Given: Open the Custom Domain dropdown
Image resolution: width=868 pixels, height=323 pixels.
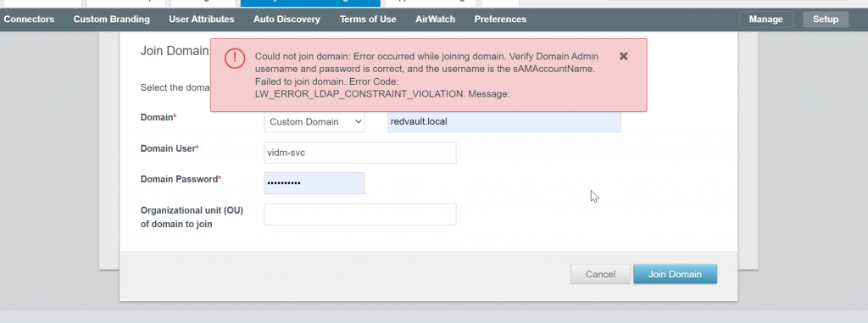Looking at the screenshot, I should (x=314, y=121).
